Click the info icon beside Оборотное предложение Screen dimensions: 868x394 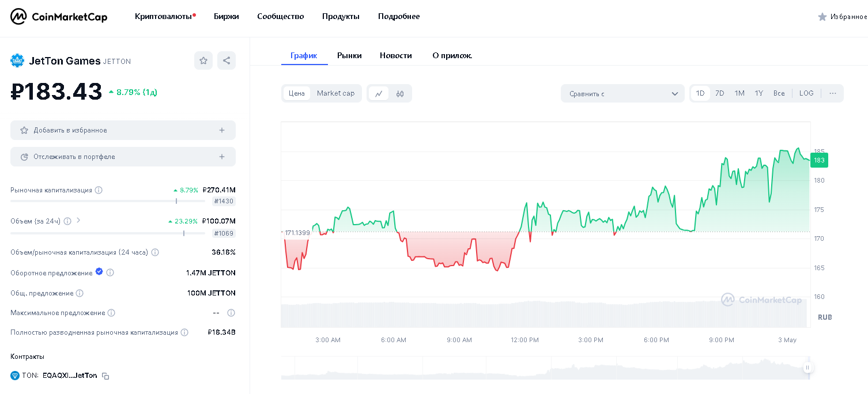tap(110, 272)
